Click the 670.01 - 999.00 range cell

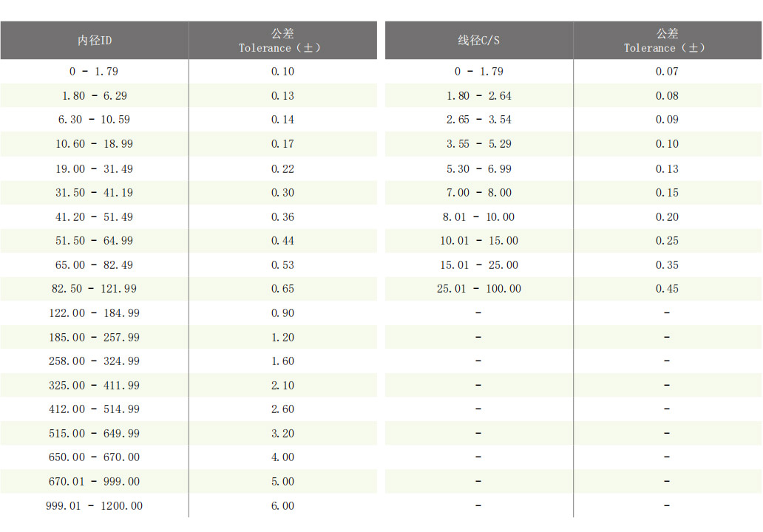[94, 482]
